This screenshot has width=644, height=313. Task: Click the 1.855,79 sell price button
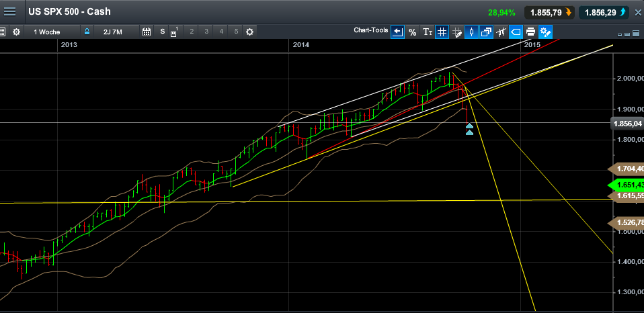click(x=551, y=13)
